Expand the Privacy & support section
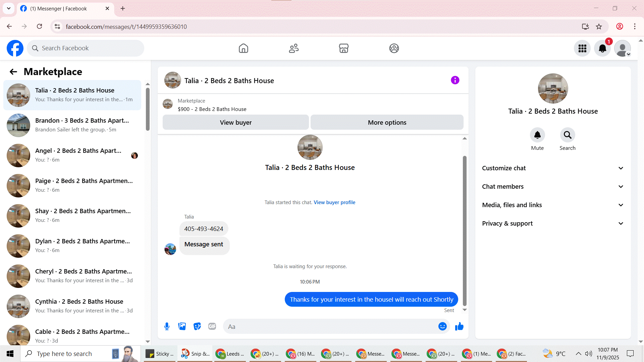The width and height of the screenshot is (644, 362). 553,224
